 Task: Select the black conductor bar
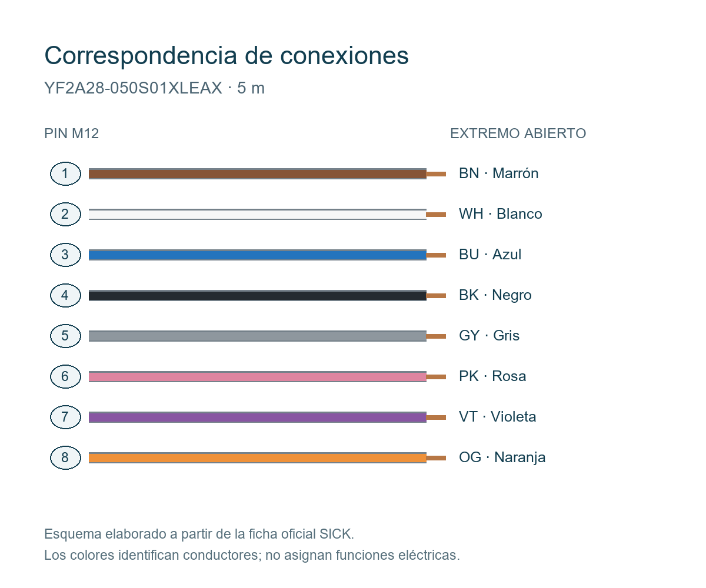[x=258, y=295]
